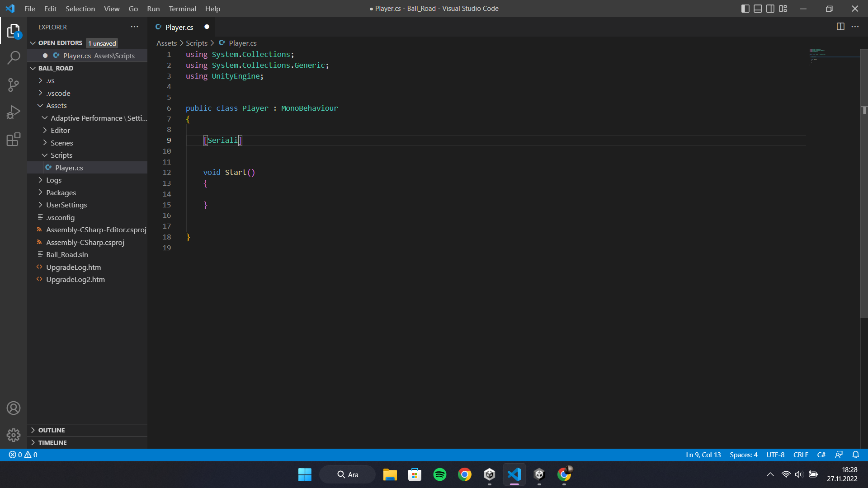Collapse the Scripts folder
Screen dimensions: 868x488
61,155
